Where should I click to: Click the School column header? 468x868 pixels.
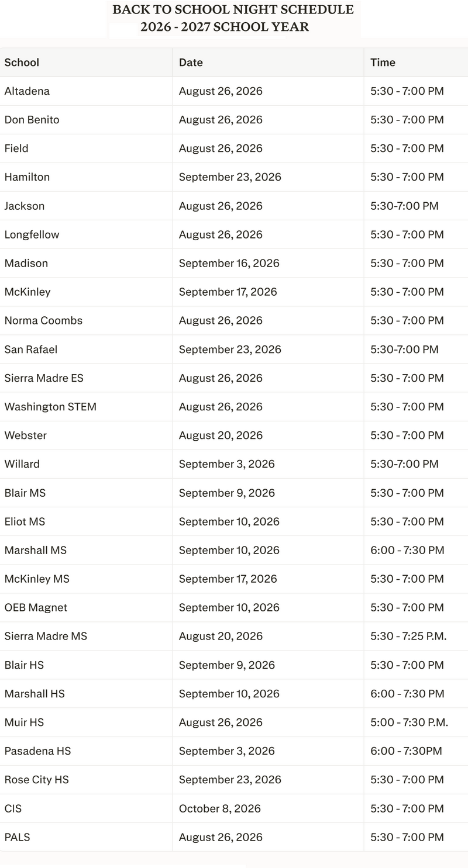pyautogui.click(x=22, y=63)
